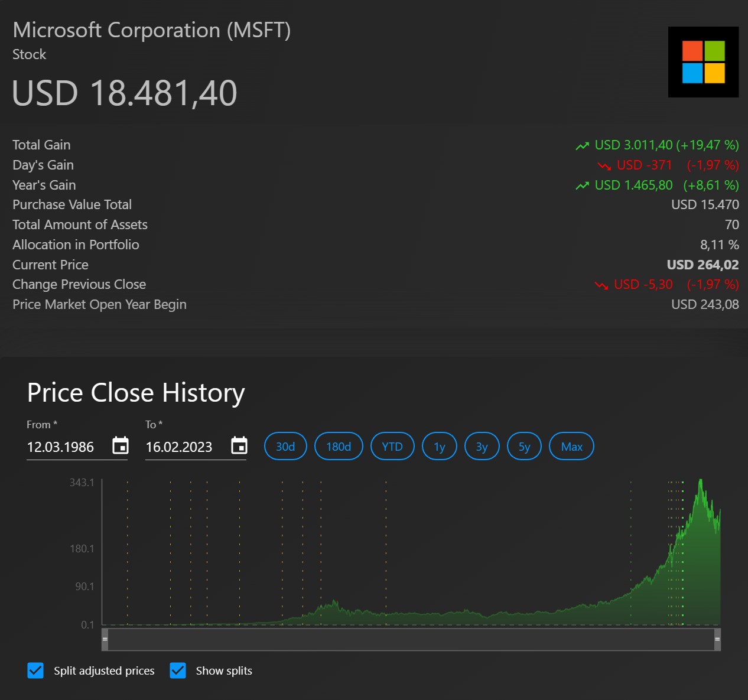Image resolution: width=748 pixels, height=700 pixels.
Task: Click green trend-up icon beside Total Gain
Action: click(x=583, y=146)
